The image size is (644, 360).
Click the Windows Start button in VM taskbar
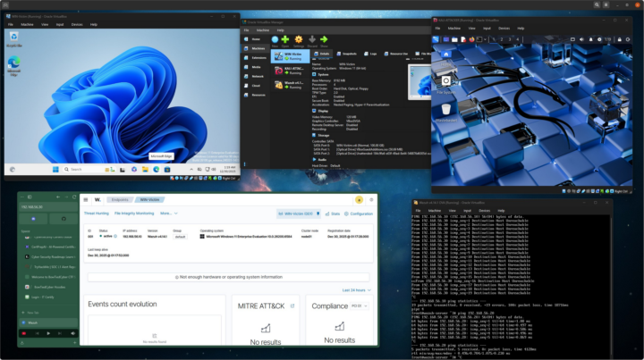[x=55, y=170]
